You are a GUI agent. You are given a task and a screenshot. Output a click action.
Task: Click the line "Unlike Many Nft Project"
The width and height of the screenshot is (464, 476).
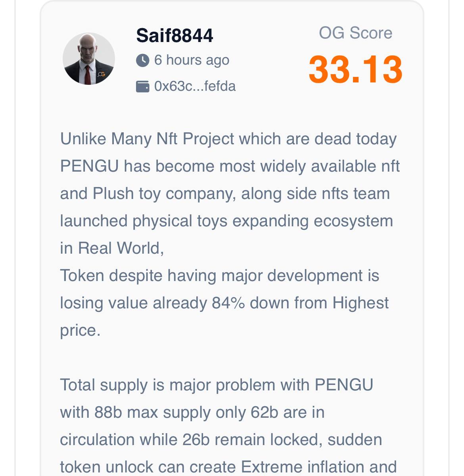point(228,139)
